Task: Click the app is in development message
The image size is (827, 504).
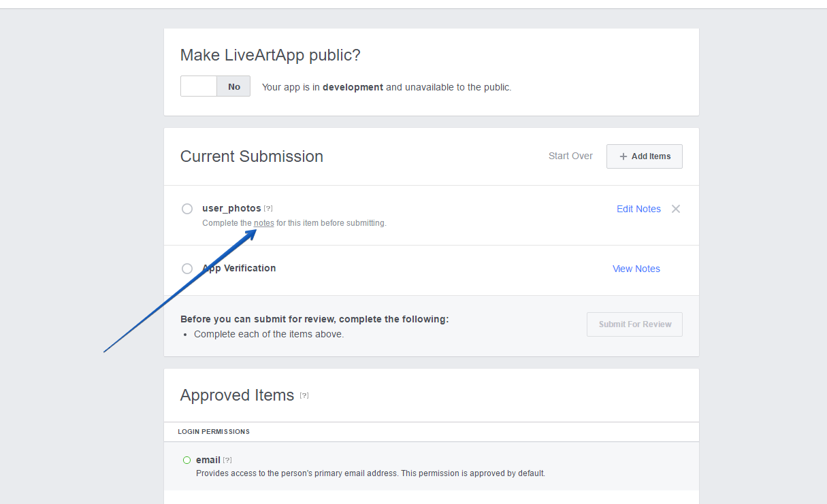Action: pyautogui.click(x=387, y=87)
